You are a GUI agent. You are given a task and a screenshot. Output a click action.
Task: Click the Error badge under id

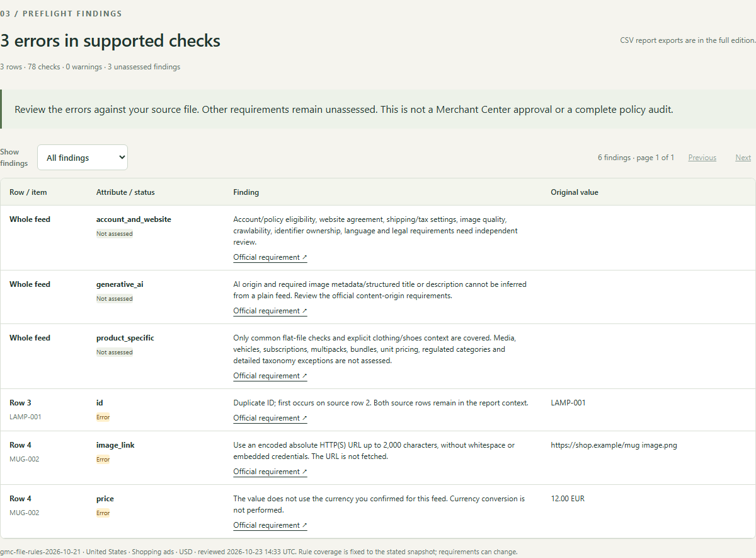103,417
